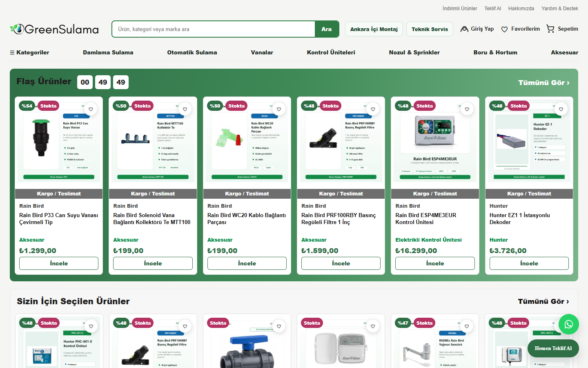Open Aksesuar category in navigation bar
The height and width of the screenshot is (368, 588).
[565, 52]
